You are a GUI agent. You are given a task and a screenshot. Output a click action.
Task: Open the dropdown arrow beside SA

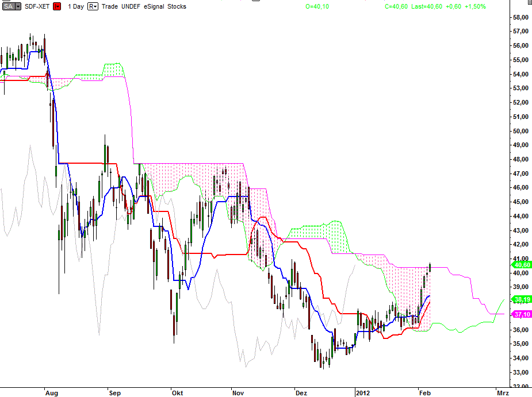(18, 6)
